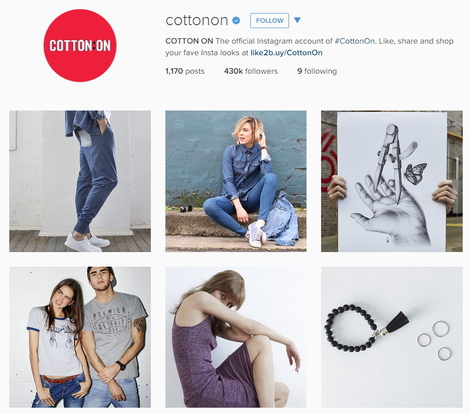470x414 pixels.
Task: Open the hand and compass drawing post
Action: tap(392, 181)
